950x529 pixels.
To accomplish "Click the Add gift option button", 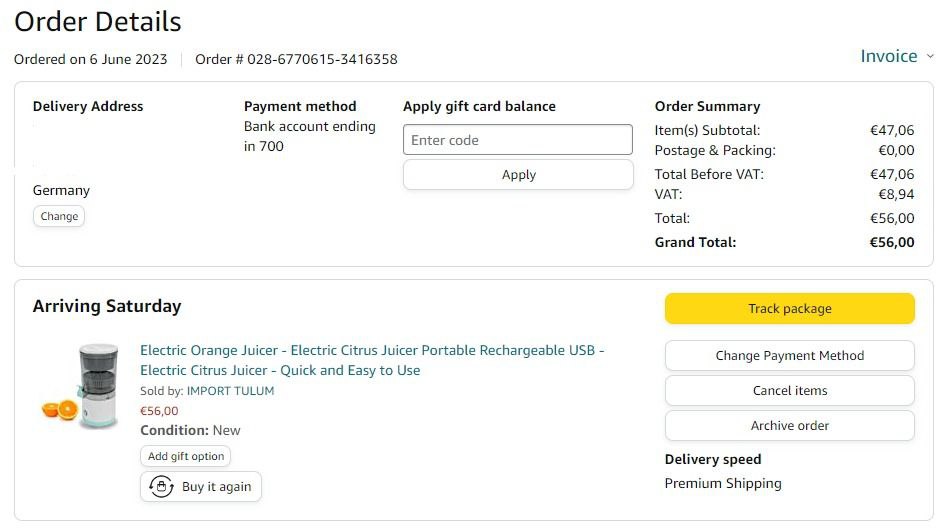I will click(x=186, y=456).
